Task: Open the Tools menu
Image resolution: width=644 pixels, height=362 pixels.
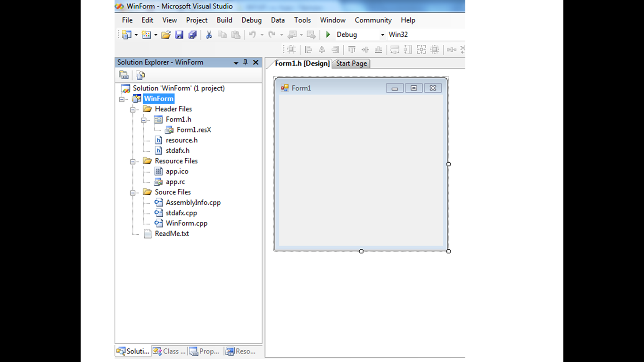Action: click(x=303, y=20)
